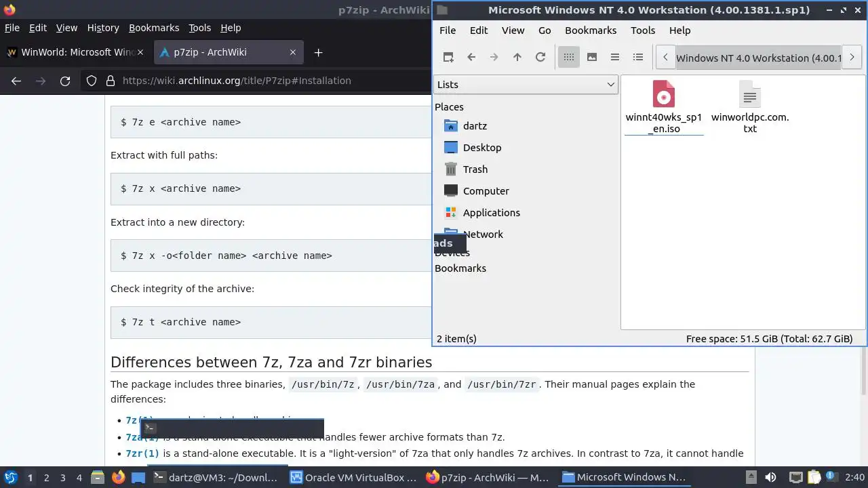This screenshot has width=868, height=488.
Task: Switch to p7zip ArchWiki taskbar window
Action: [489, 477]
